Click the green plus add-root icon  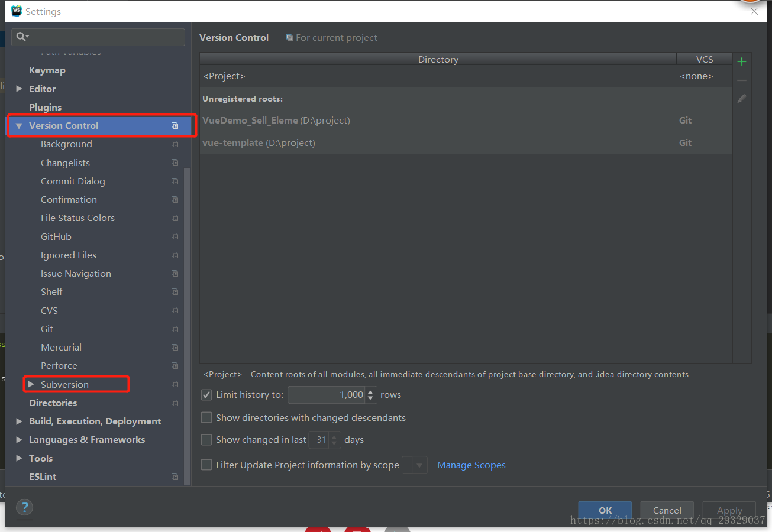[x=742, y=61]
